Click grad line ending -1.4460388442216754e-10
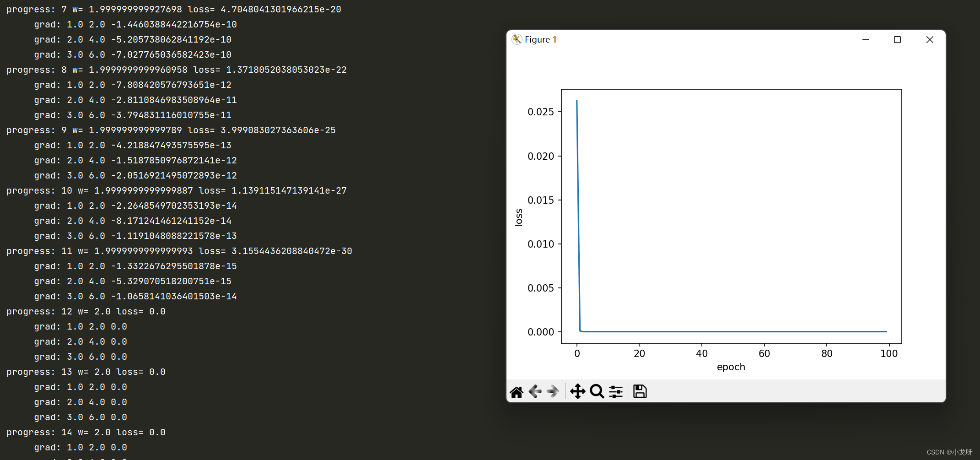This screenshot has width=980, height=460. pos(135,24)
